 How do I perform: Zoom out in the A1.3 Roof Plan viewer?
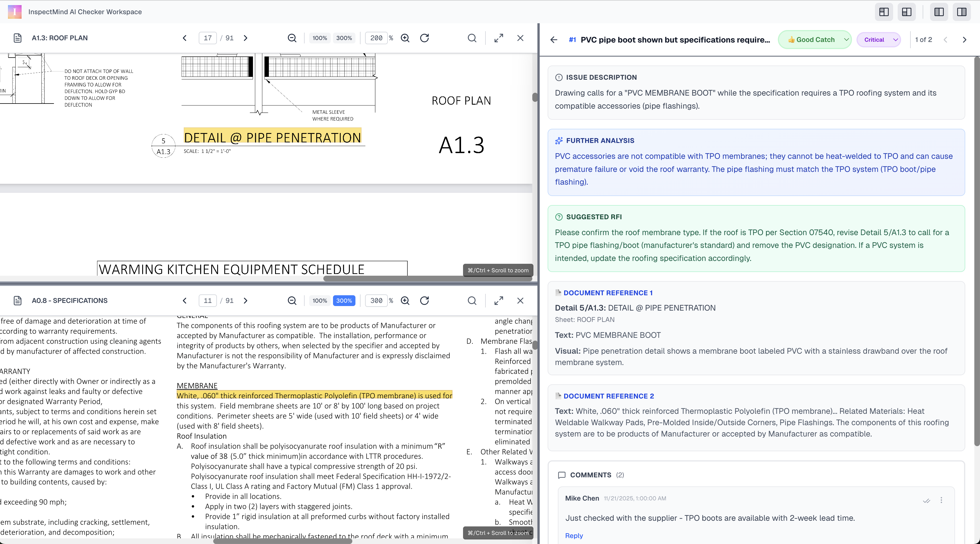pos(292,38)
